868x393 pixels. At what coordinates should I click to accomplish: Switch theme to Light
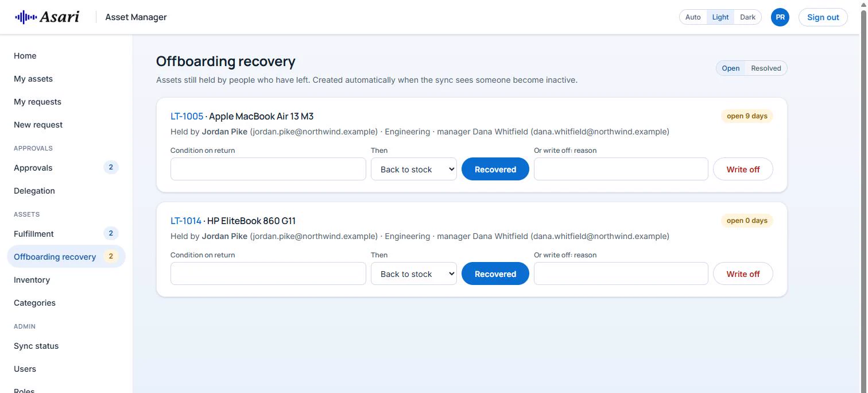[x=720, y=17]
